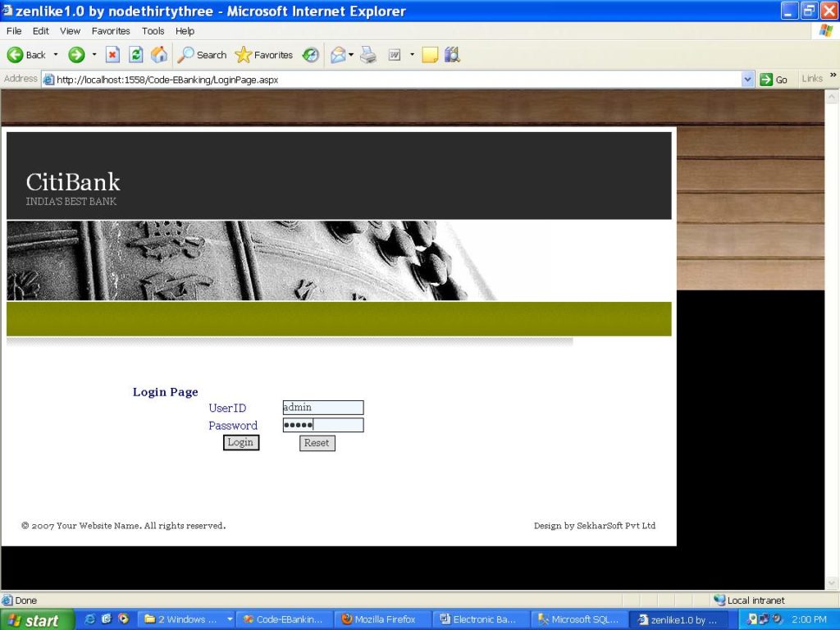
Task: Open the Tools menu
Action: 153,31
